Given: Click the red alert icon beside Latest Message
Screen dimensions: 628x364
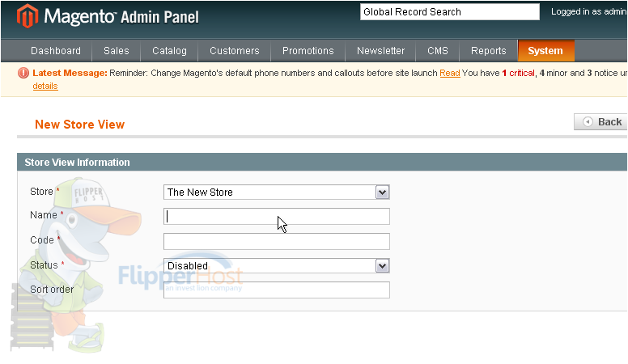Looking at the screenshot, I should point(23,73).
